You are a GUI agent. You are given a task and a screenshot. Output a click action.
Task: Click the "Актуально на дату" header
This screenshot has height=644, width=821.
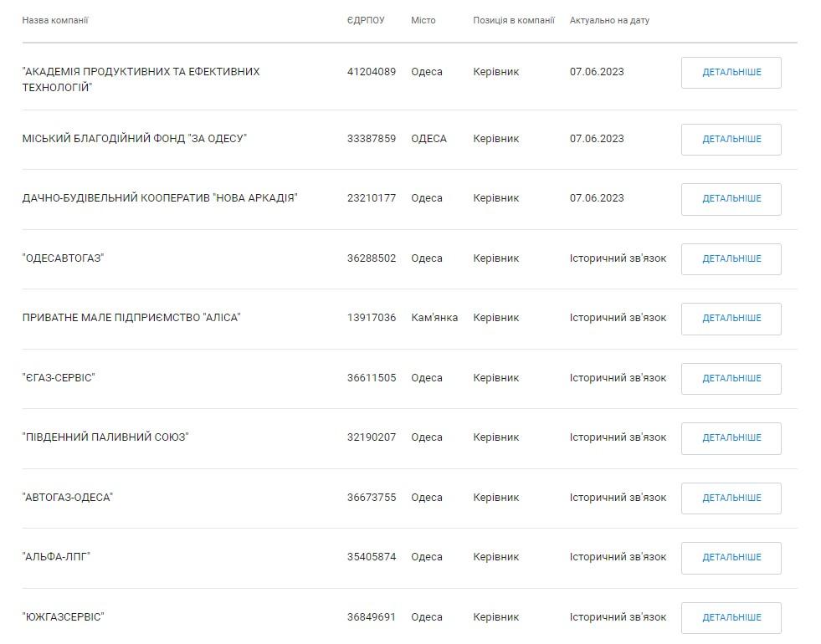tap(609, 20)
